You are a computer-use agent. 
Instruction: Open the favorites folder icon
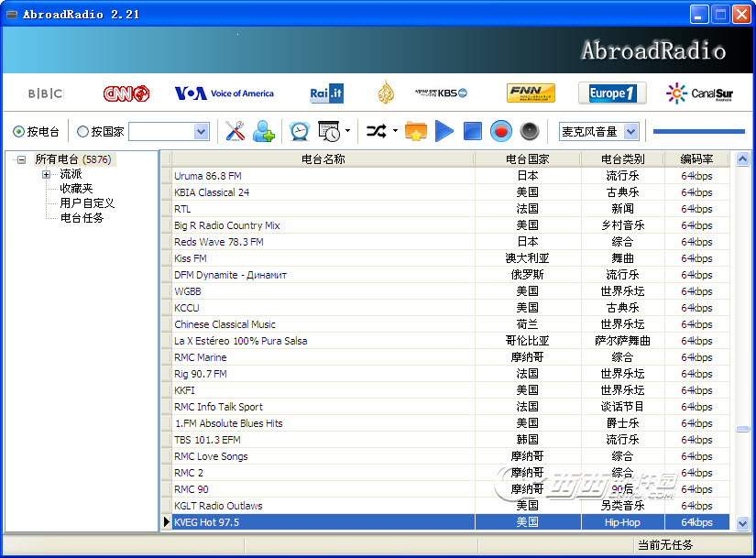(415, 132)
